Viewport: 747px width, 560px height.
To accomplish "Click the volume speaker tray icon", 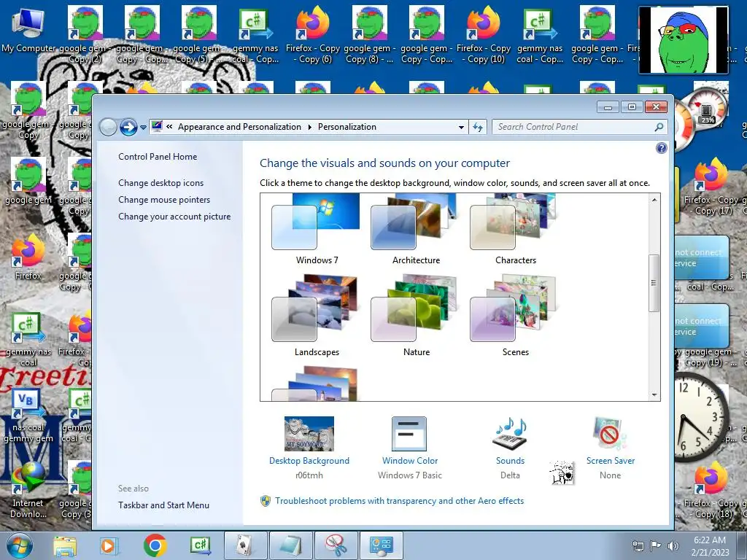I will [x=673, y=546].
